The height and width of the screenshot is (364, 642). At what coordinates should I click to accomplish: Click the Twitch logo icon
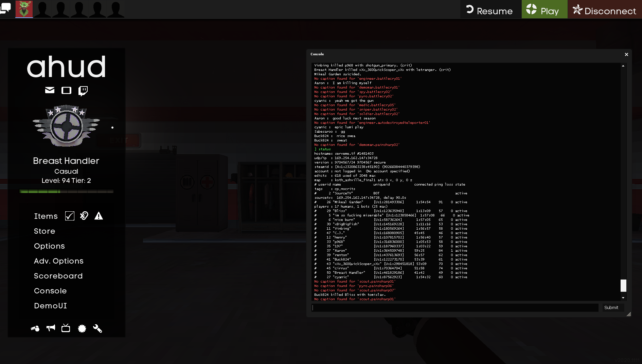pyautogui.click(x=83, y=91)
